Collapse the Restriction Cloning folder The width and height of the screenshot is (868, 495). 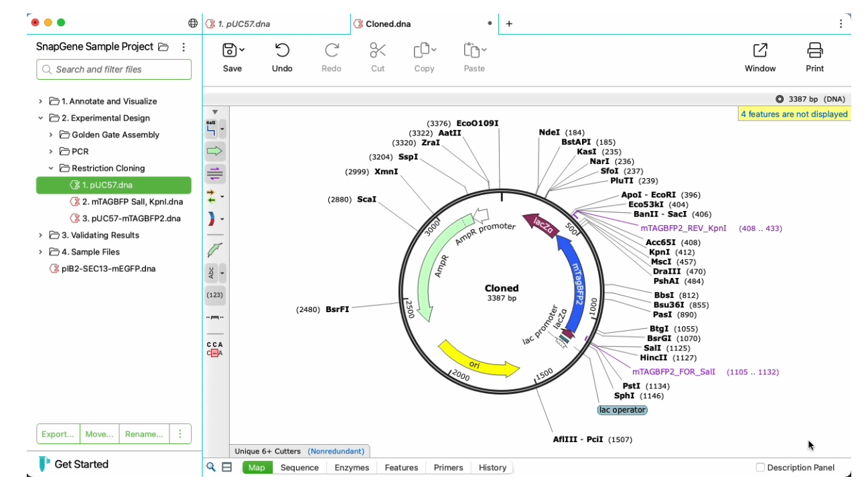click(x=51, y=168)
